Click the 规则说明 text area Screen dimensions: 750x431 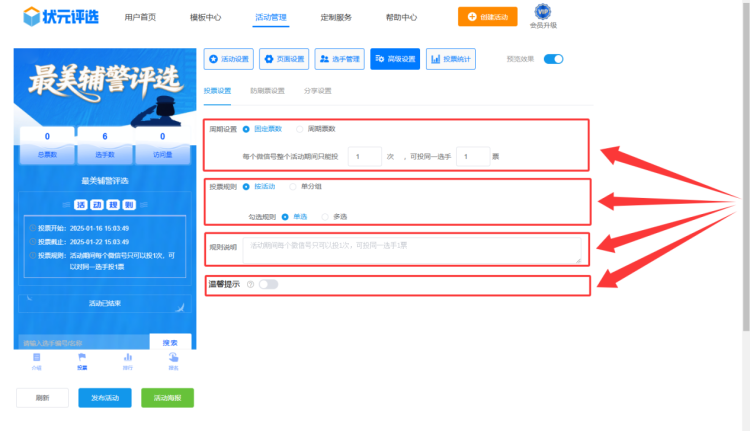pyautogui.click(x=412, y=249)
